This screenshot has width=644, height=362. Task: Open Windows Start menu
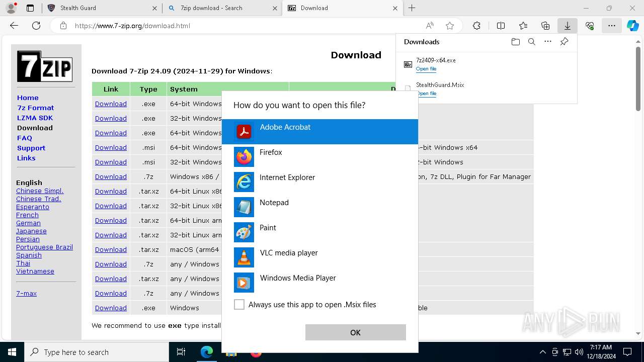12,352
